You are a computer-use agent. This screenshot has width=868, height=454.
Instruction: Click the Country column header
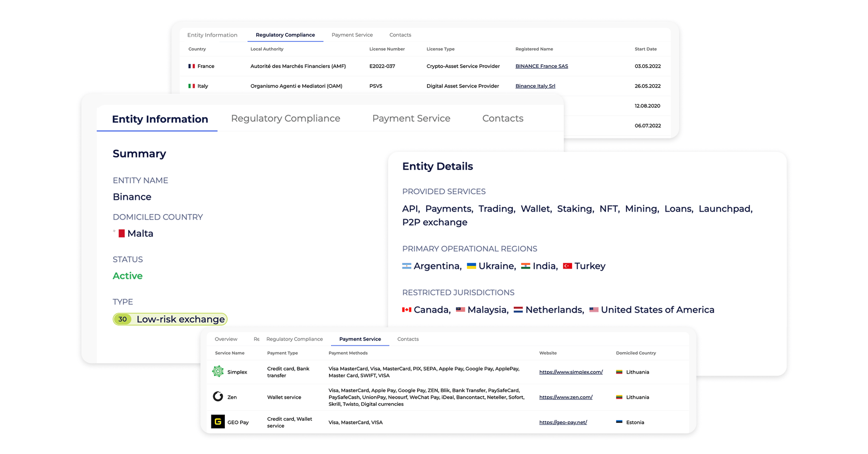tap(197, 49)
